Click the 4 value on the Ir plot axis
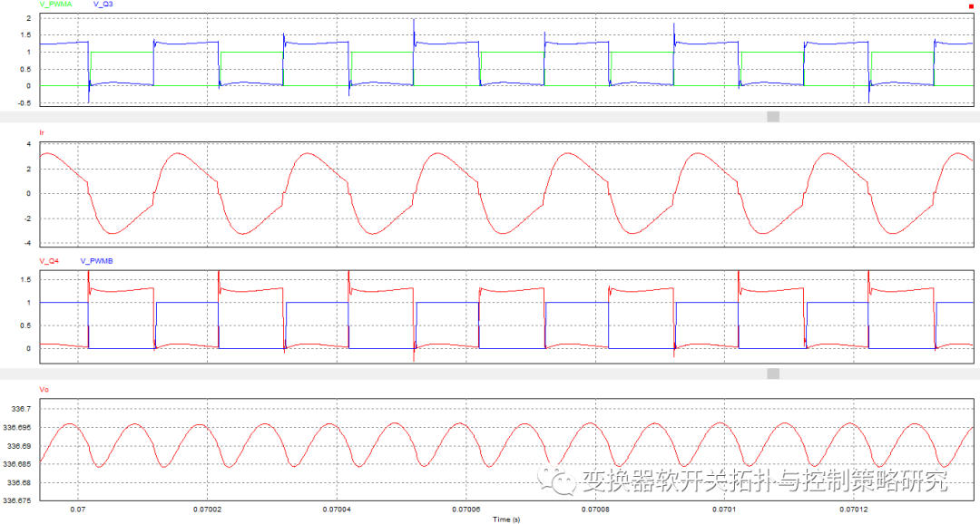Image resolution: width=980 pixels, height=524 pixels. tap(28, 144)
